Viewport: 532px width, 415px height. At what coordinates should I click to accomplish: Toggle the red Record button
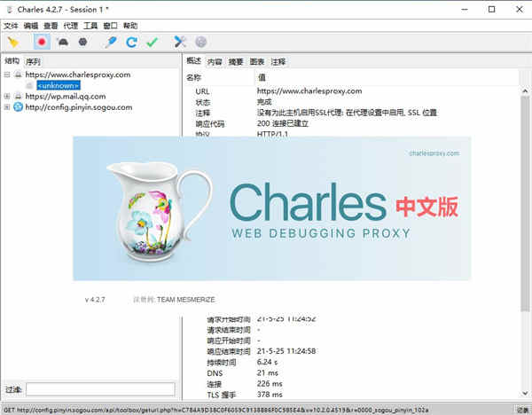(42, 42)
